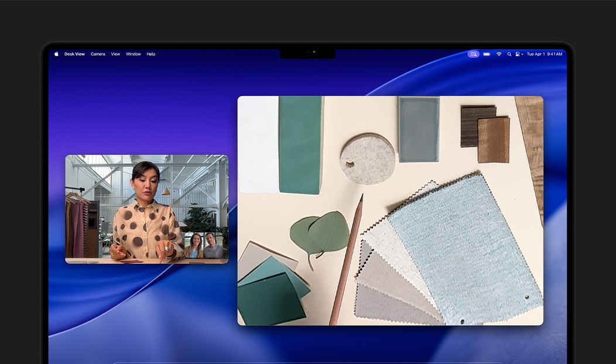Click the purple camera indicator pill in menu bar
The height and width of the screenshot is (364, 616).
[x=473, y=54]
